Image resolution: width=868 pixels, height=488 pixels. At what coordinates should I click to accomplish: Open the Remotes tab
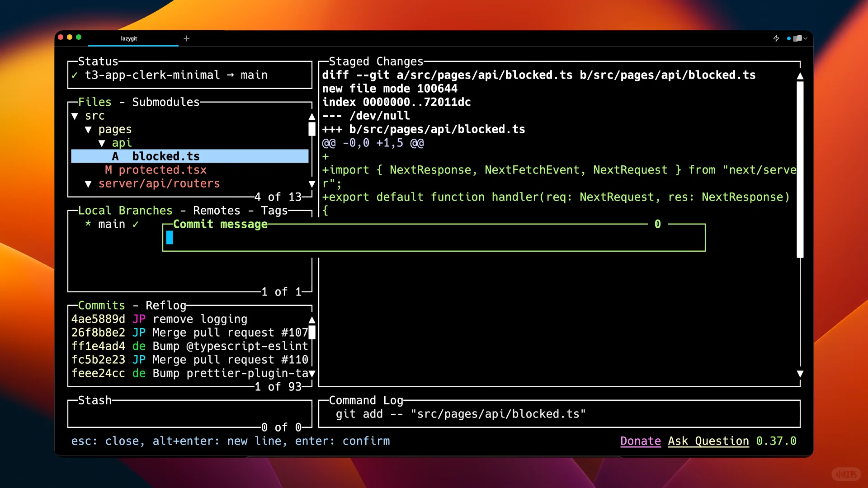coord(217,211)
